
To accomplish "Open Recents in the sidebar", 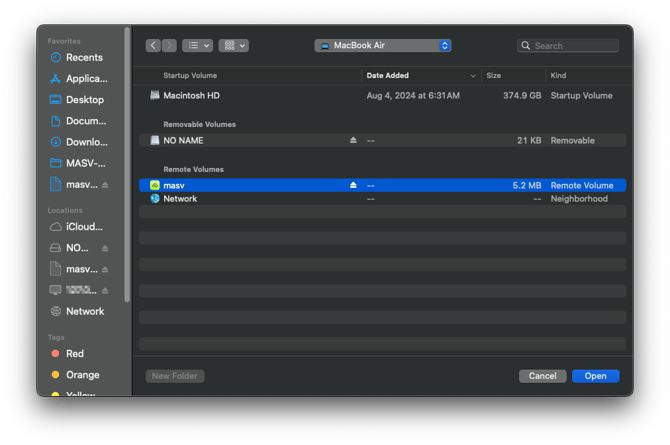I will [77, 57].
